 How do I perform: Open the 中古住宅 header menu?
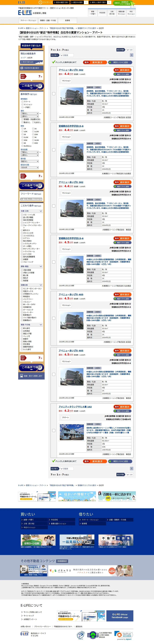[x=102, y=13]
